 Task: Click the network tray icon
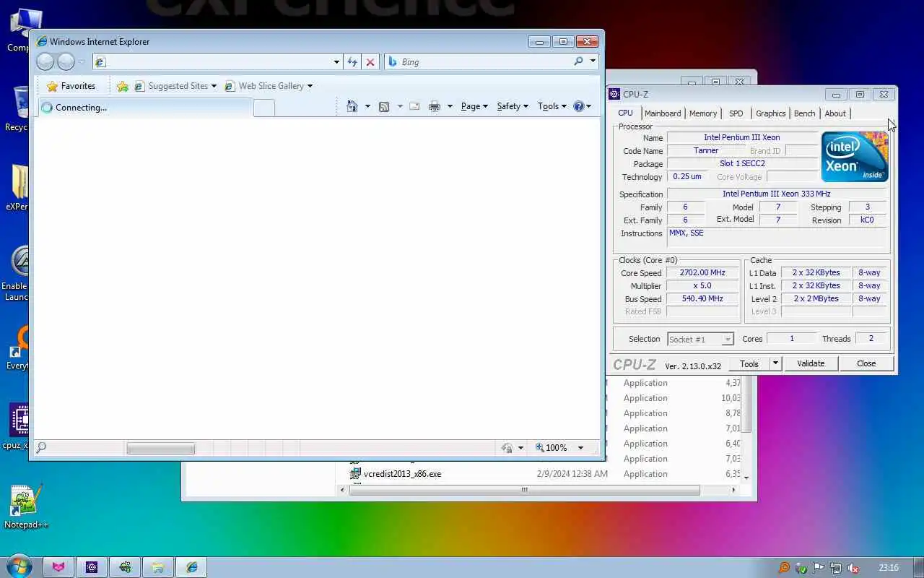point(835,568)
